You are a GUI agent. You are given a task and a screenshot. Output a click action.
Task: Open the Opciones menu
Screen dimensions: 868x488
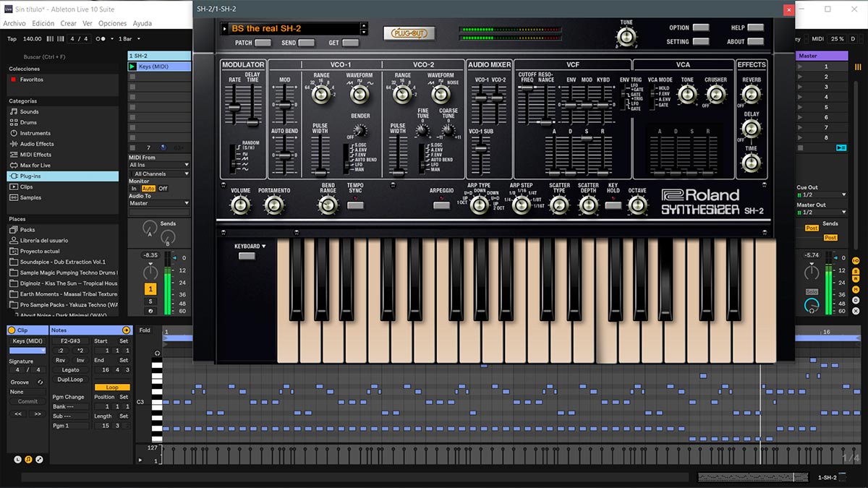(x=113, y=23)
